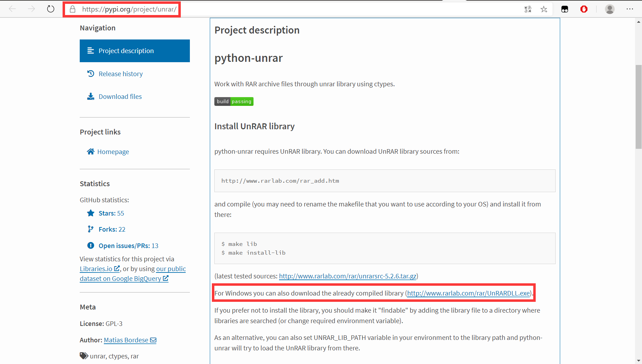642x364 pixels.
Task: Click the Forks branch icon
Action: [91, 229]
